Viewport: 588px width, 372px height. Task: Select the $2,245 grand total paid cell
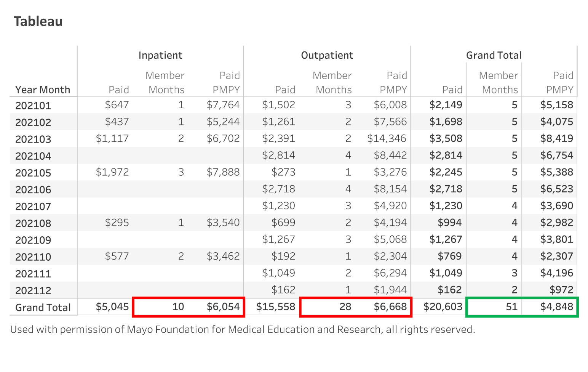tap(446, 172)
